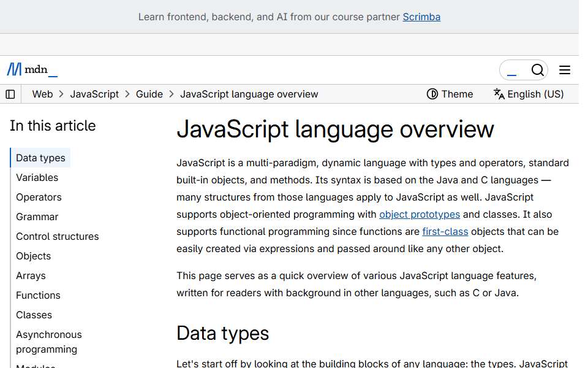The image size is (588, 368).
Task: Go to Web breadcrumb
Action: coord(42,94)
